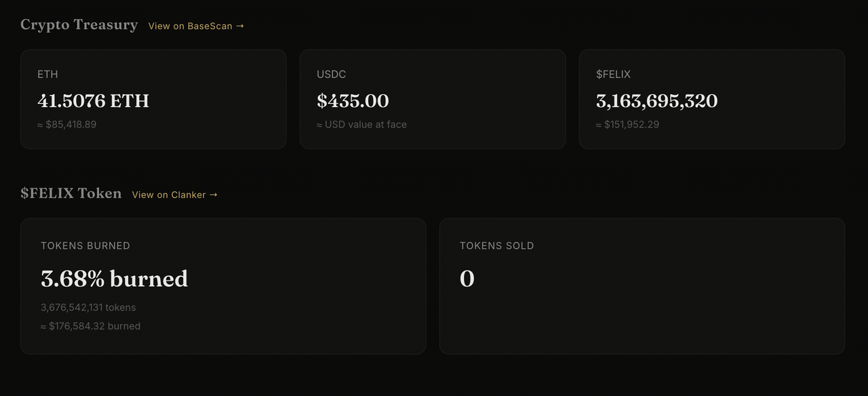Select the ETH card label
The width and height of the screenshot is (868, 396).
(x=47, y=74)
